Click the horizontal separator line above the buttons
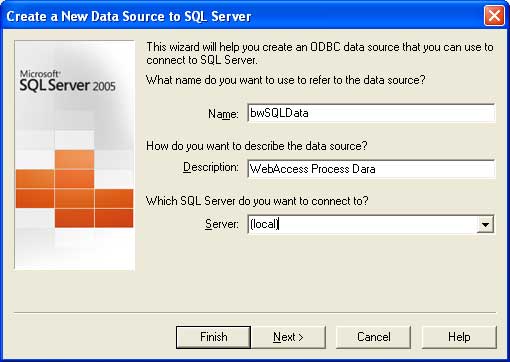 (255, 312)
